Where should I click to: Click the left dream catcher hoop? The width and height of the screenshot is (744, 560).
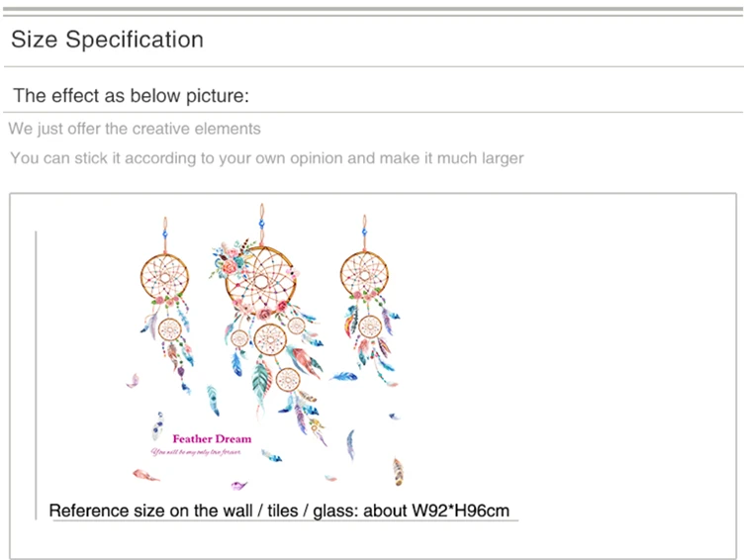click(x=164, y=277)
